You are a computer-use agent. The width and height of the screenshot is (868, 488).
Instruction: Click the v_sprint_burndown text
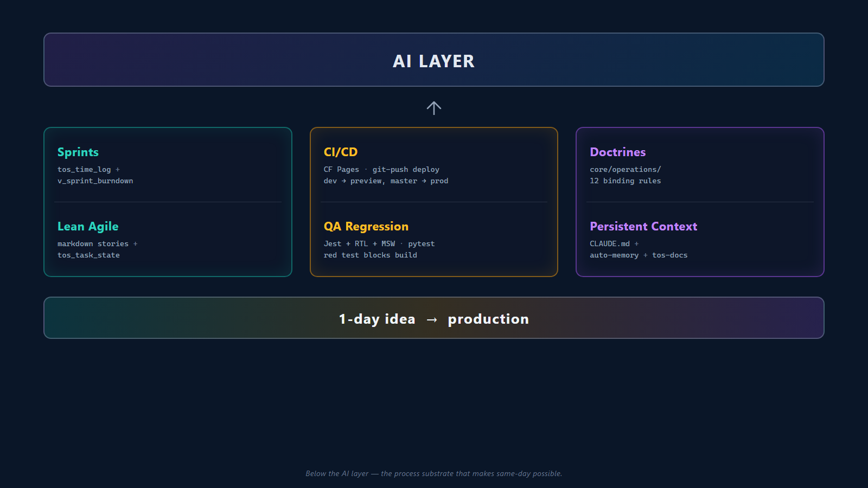(95, 181)
